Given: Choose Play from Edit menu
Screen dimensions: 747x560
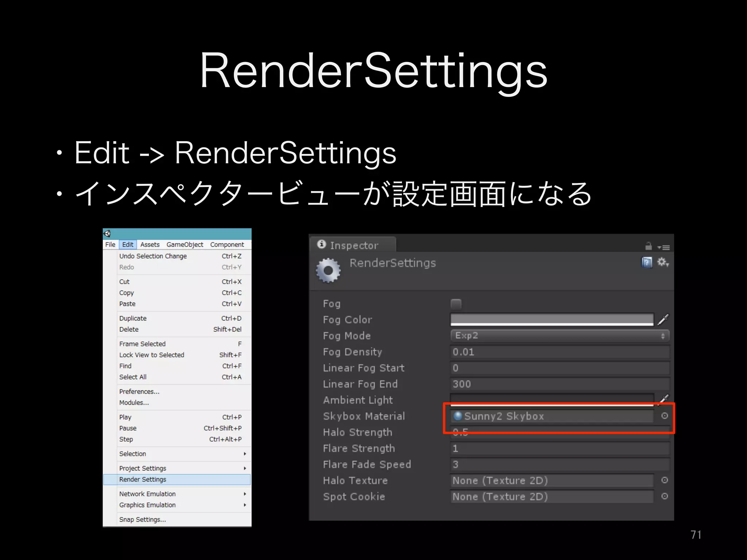Looking at the screenshot, I should [x=177, y=417].
